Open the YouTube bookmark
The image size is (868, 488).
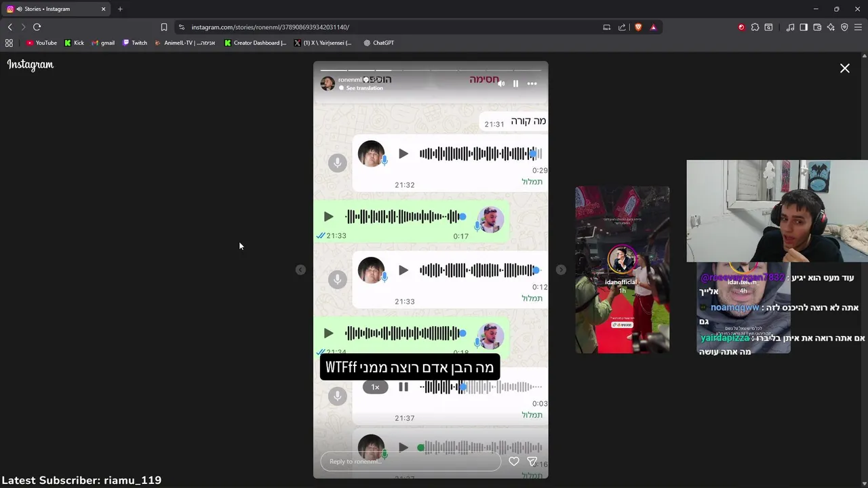pyautogui.click(x=42, y=43)
